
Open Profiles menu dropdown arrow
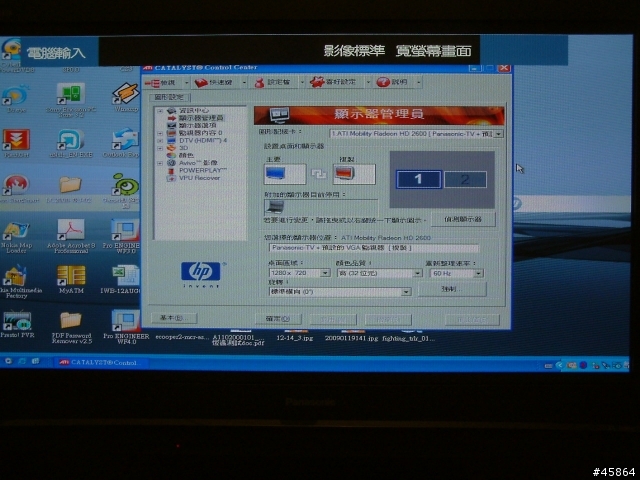(302, 82)
